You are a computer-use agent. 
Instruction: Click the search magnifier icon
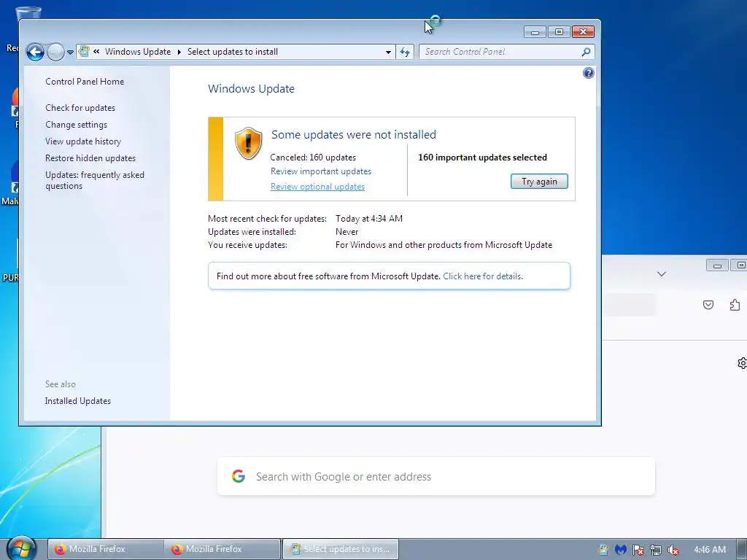(587, 52)
